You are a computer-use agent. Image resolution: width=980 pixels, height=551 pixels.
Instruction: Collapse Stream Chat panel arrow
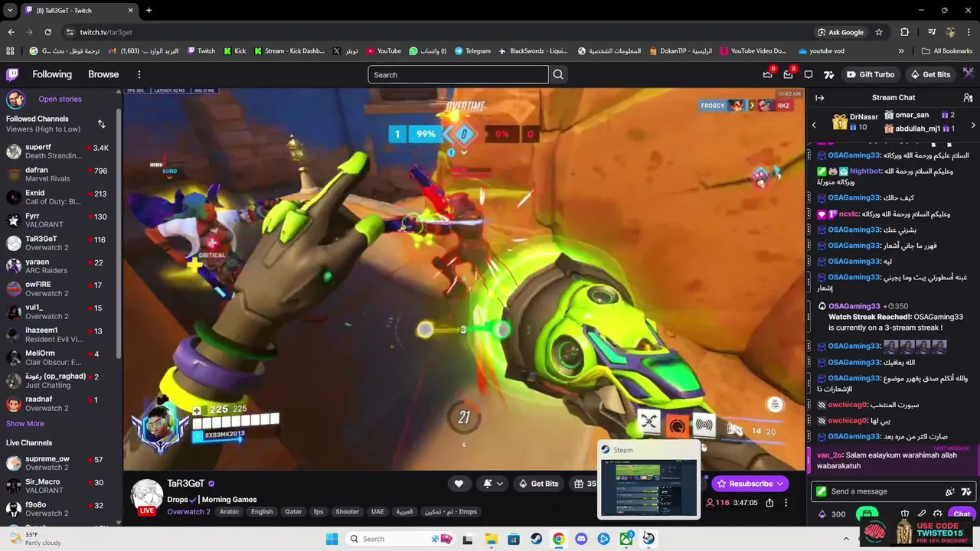(819, 97)
